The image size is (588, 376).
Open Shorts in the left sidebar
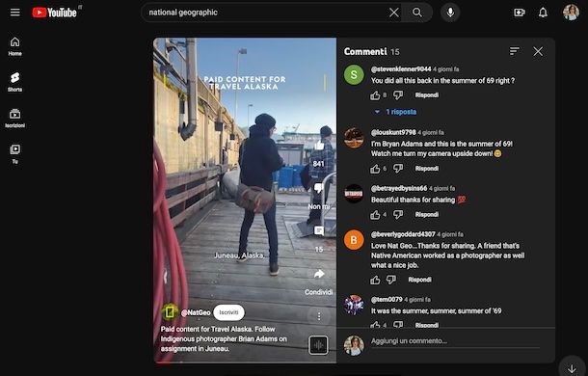(x=15, y=82)
